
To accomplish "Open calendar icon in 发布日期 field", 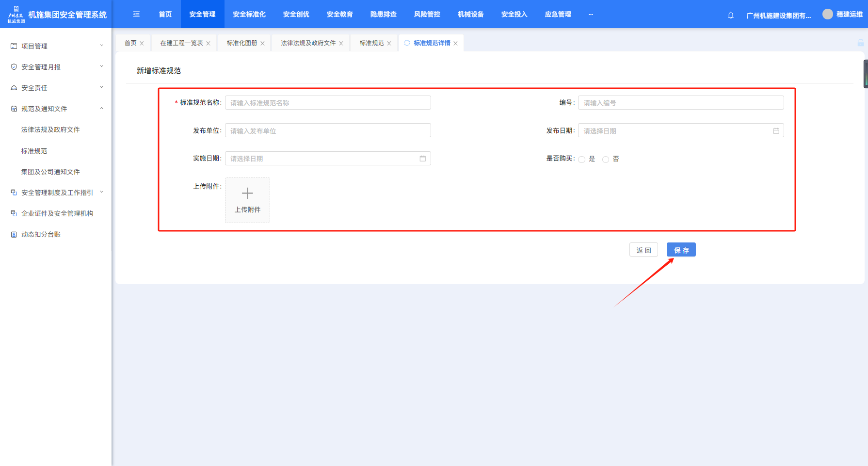I will [776, 131].
